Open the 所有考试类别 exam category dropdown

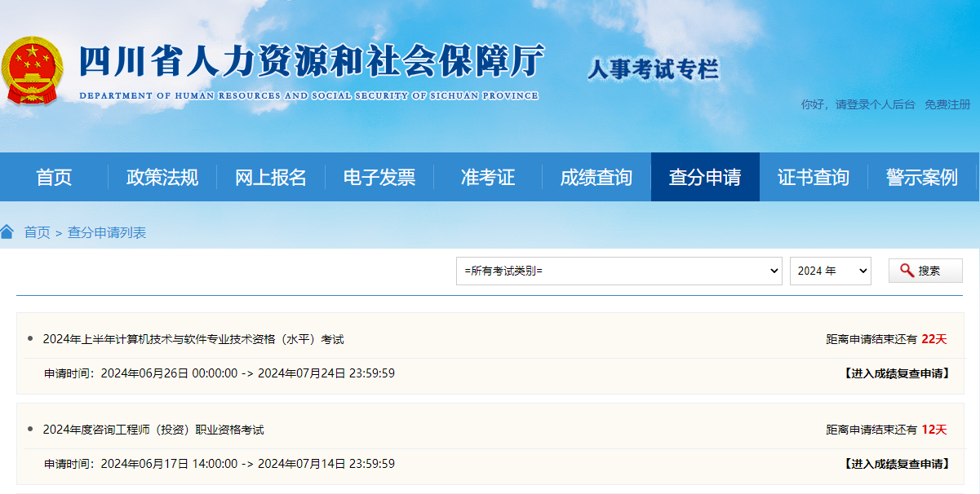(619, 271)
